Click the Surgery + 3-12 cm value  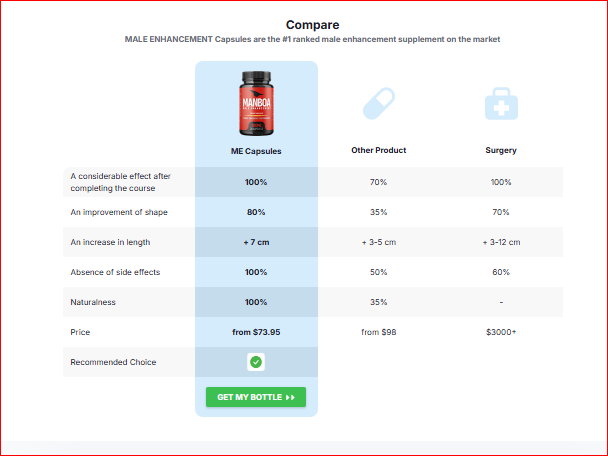click(501, 242)
